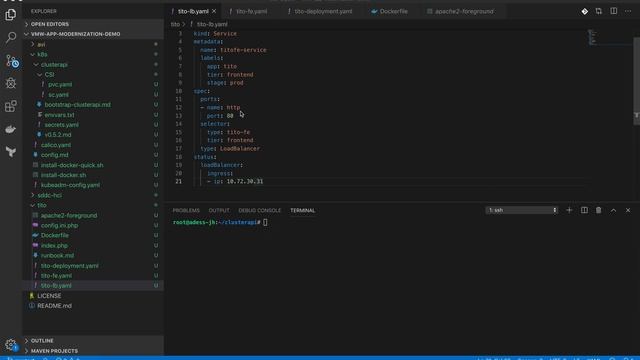Open the terminal selector dropdown '1: ssh'

coord(522,210)
